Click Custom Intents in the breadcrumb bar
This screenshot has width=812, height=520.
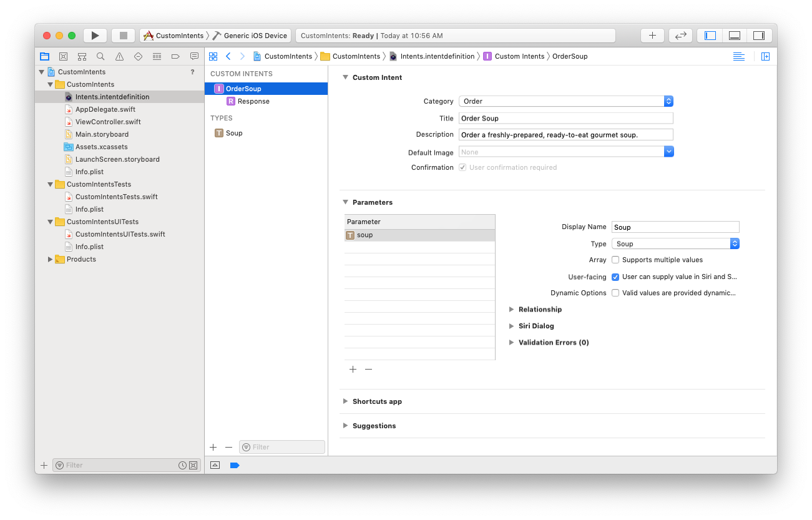(x=519, y=56)
